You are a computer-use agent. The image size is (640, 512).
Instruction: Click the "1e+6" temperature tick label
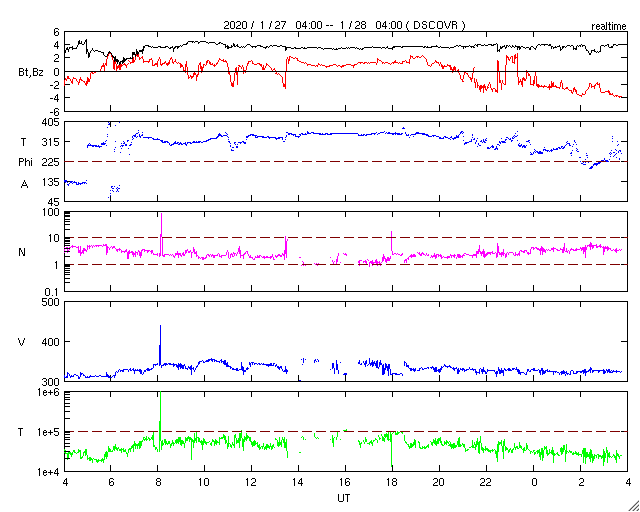click(47, 392)
